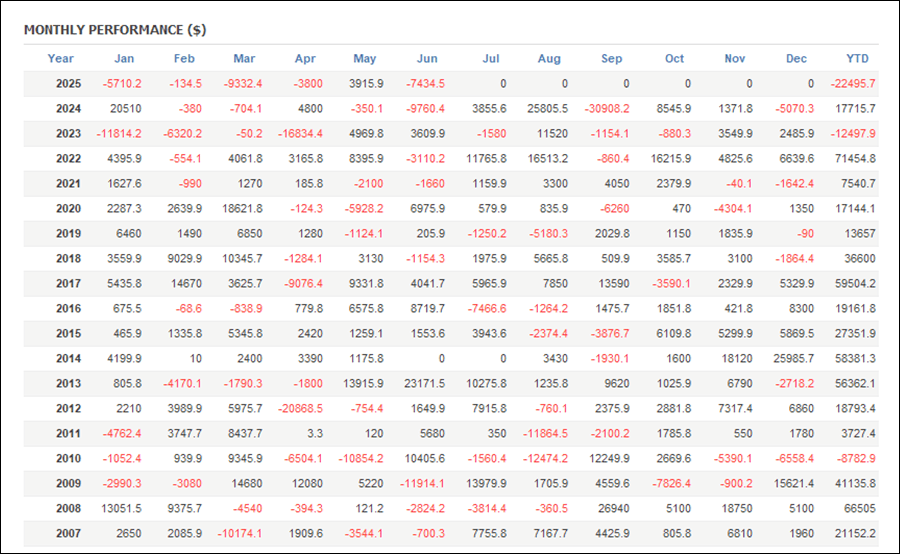The width and height of the screenshot is (900, 554).
Task: Click 2025 May value 3915.9
Action: coord(366,84)
